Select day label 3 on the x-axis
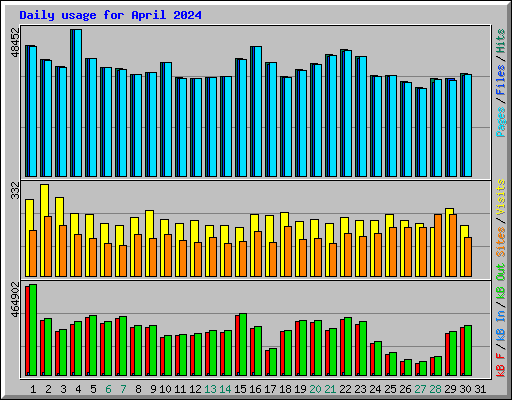The height and width of the screenshot is (400, 512). coord(63,389)
